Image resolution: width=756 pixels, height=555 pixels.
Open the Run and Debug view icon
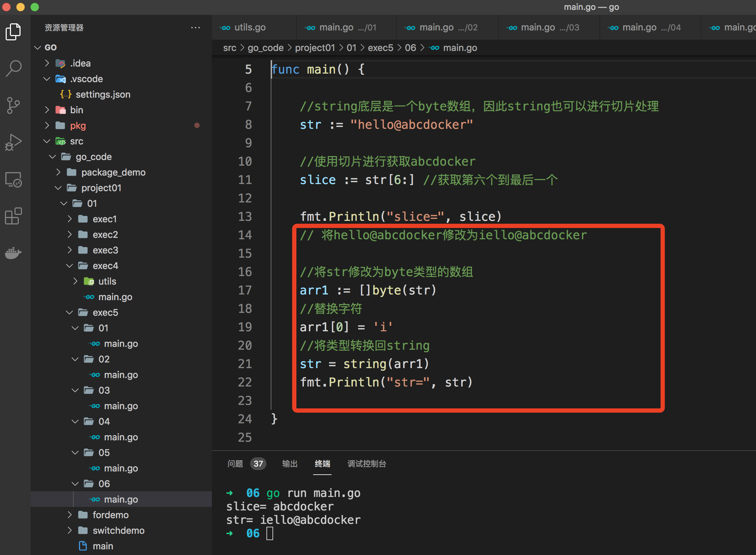(13, 142)
